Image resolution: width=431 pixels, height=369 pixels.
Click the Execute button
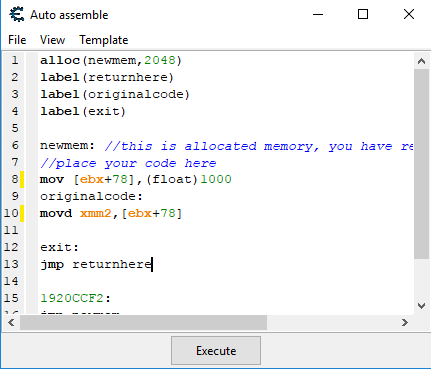click(216, 350)
